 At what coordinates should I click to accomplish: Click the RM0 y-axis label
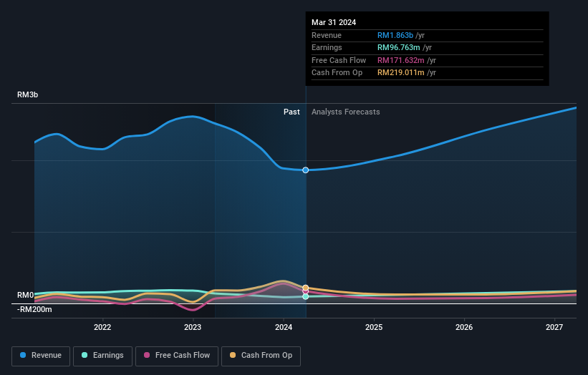tap(26, 295)
